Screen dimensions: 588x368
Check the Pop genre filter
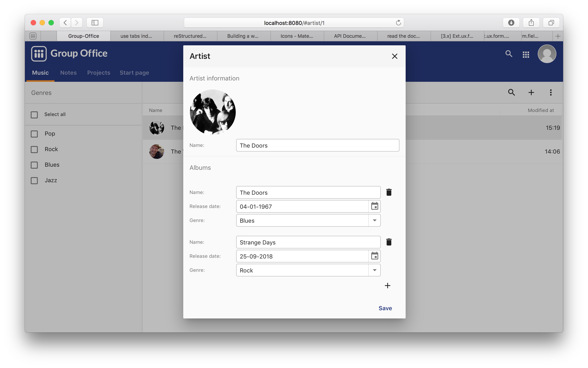pos(34,134)
